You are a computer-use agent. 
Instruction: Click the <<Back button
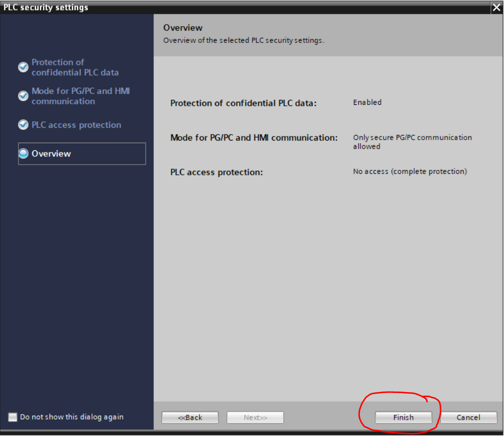(x=190, y=418)
